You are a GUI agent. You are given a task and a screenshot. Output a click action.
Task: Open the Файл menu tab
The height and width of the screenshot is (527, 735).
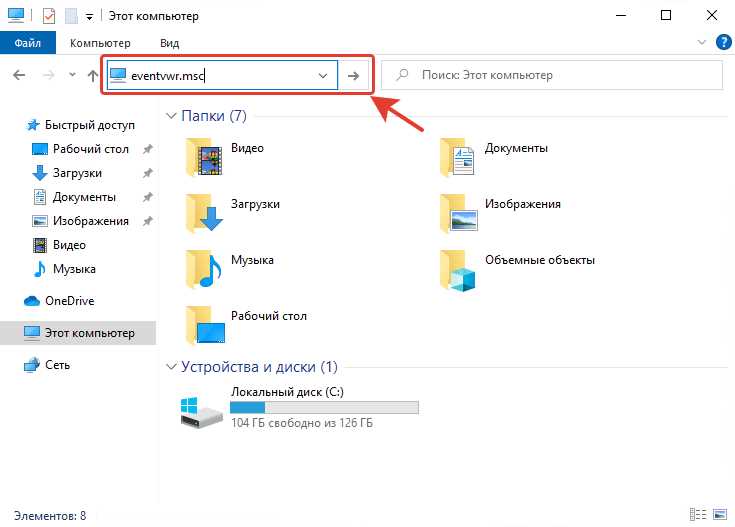(x=28, y=43)
